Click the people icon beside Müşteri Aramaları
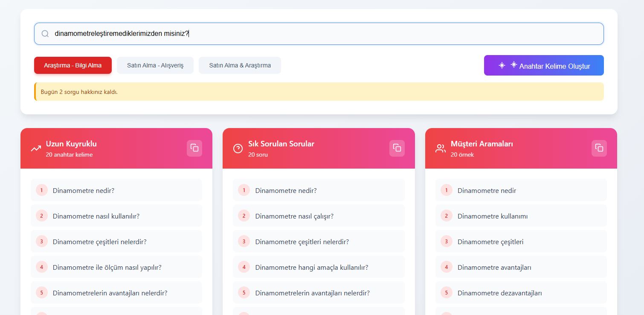This screenshot has height=315, width=644. coord(441,149)
